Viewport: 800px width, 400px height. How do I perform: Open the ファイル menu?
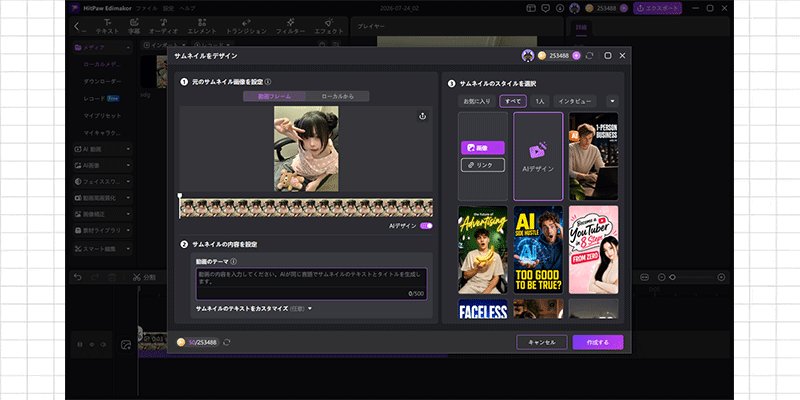147,8
